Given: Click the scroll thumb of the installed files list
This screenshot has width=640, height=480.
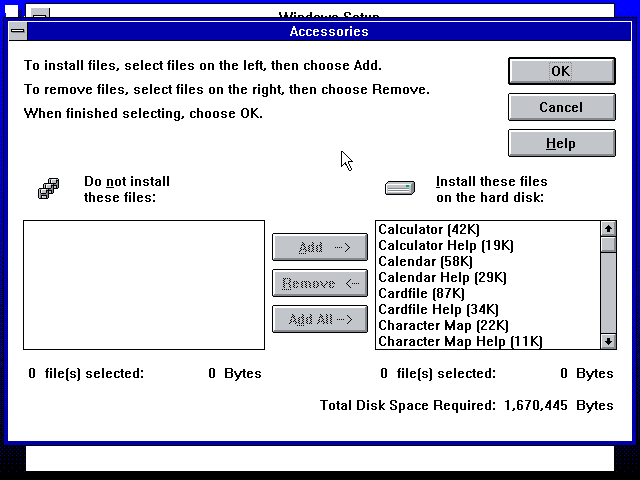Looking at the screenshot, I should pos(608,244).
